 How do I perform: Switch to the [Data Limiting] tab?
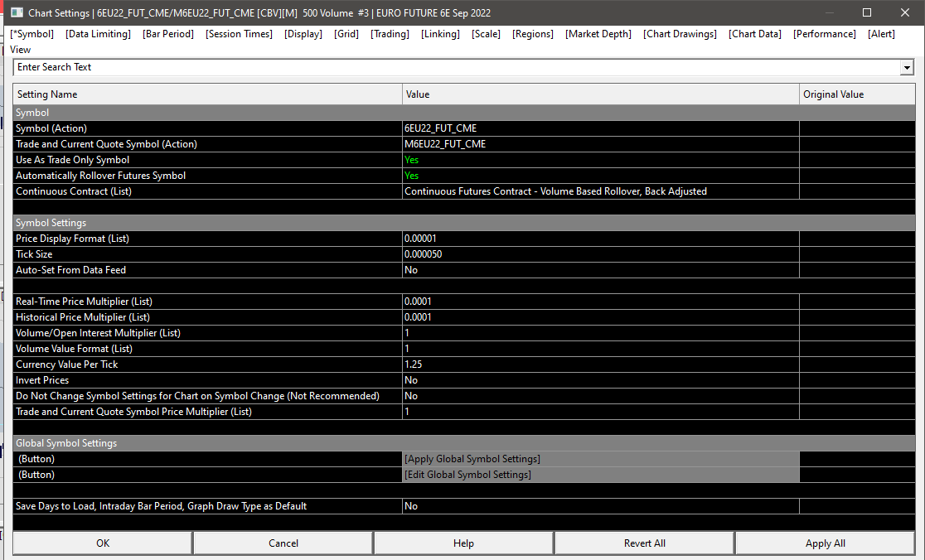(98, 34)
